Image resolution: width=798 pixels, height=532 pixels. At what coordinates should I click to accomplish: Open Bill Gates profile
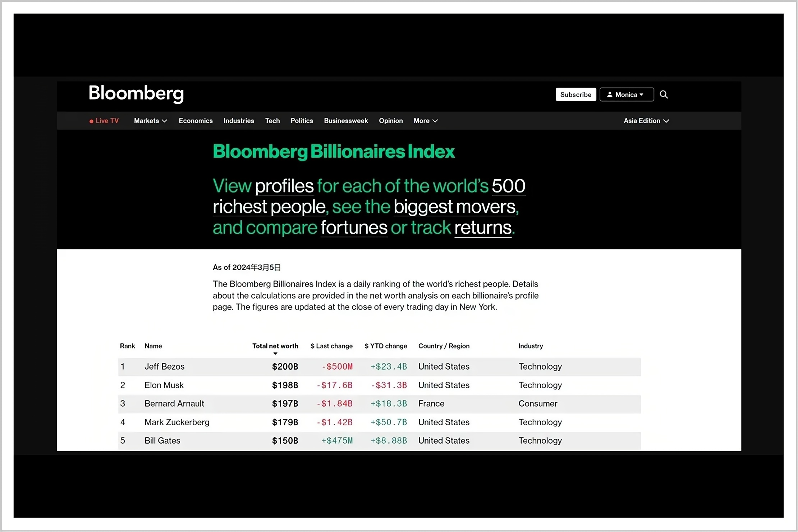(x=162, y=440)
